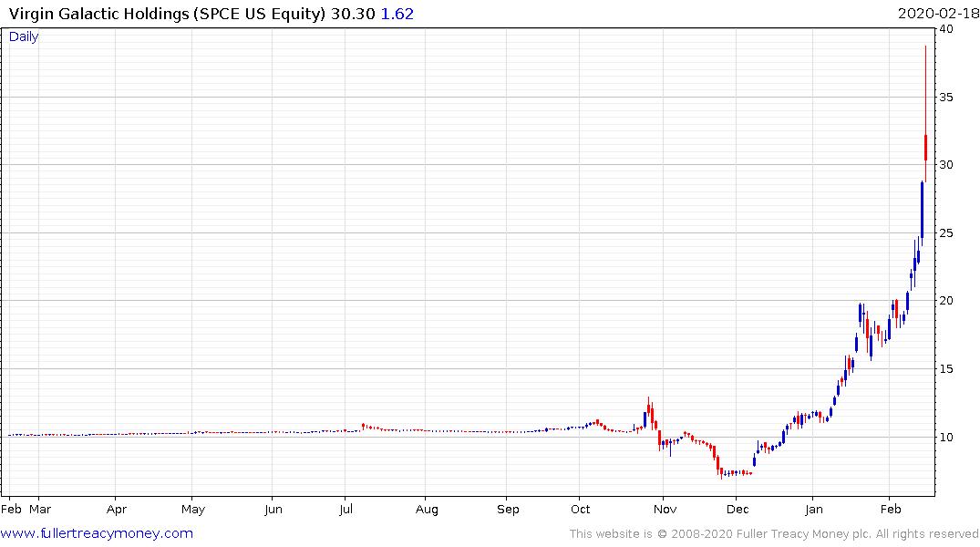Click the 40 price axis label
980x547 pixels.
point(946,29)
